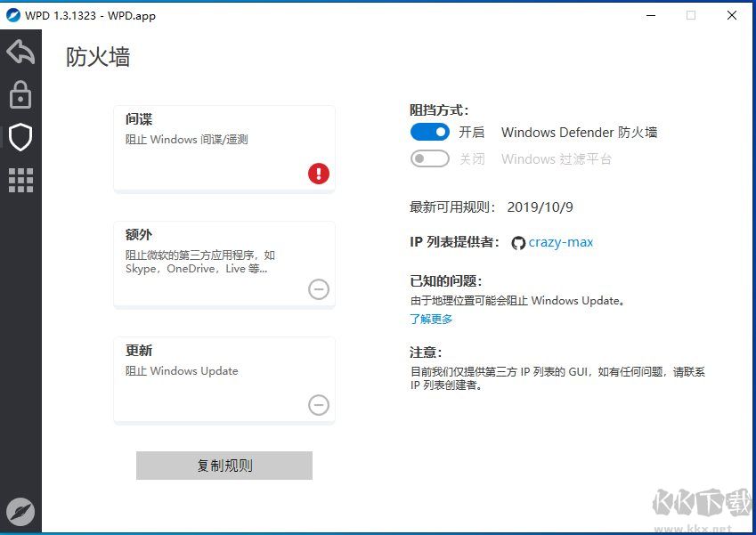Click the date 2019/10/9

[540, 207]
